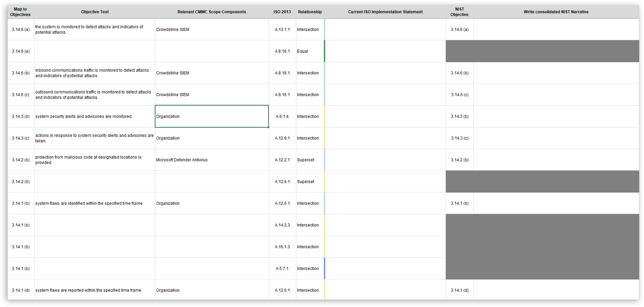Click 'actions in response to system security alerts' cell
644x307 pixels.
(95, 138)
